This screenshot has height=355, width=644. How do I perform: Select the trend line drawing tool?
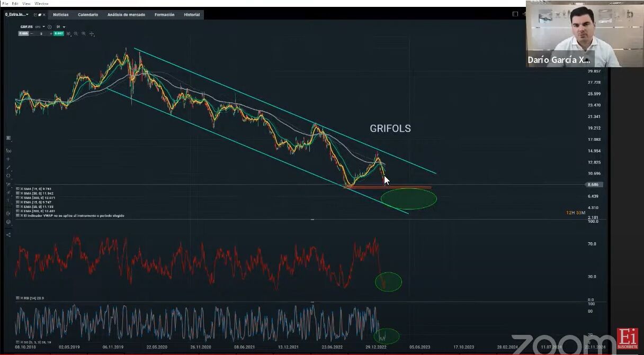point(8,167)
